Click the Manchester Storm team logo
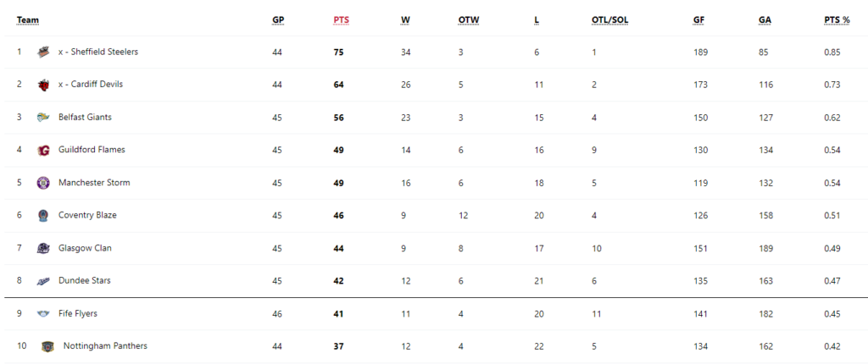Viewport: 868px width, 364px height. tap(43, 183)
